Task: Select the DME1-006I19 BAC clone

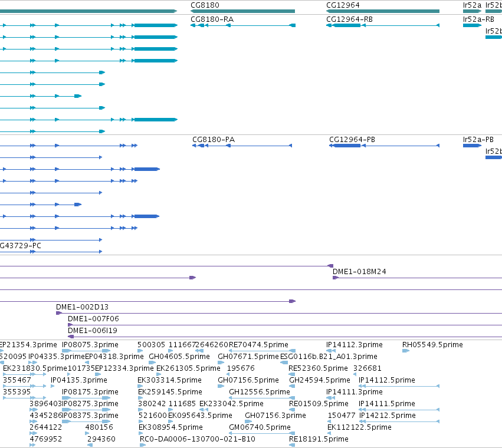Action: point(285,337)
